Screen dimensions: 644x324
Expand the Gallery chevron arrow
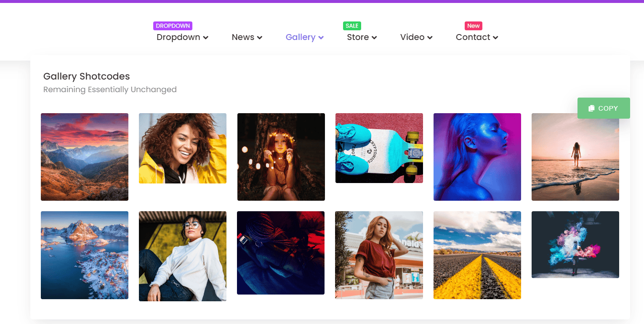tap(321, 37)
